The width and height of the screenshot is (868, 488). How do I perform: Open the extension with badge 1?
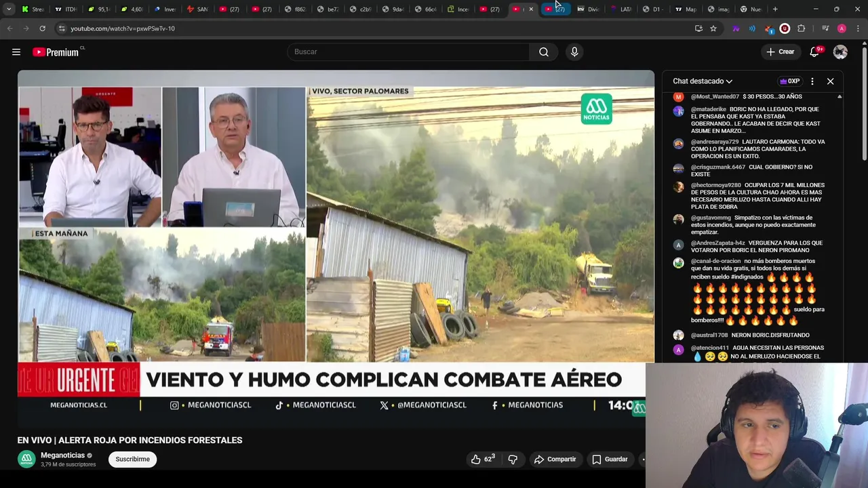click(x=768, y=28)
